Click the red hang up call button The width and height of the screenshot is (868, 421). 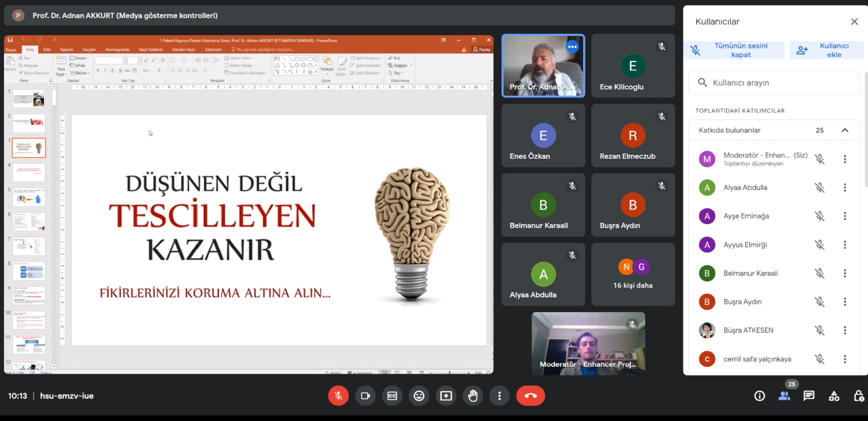[x=530, y=395]
